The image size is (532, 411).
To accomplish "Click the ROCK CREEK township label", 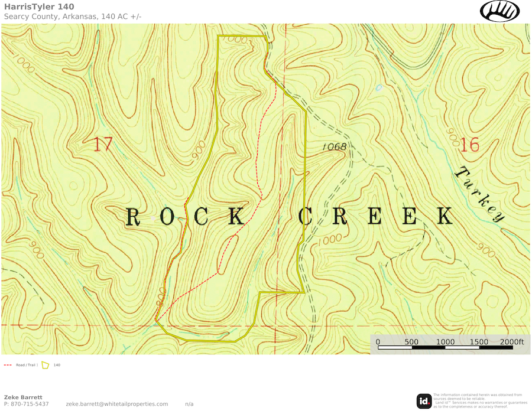I will (x=290, y=217).
